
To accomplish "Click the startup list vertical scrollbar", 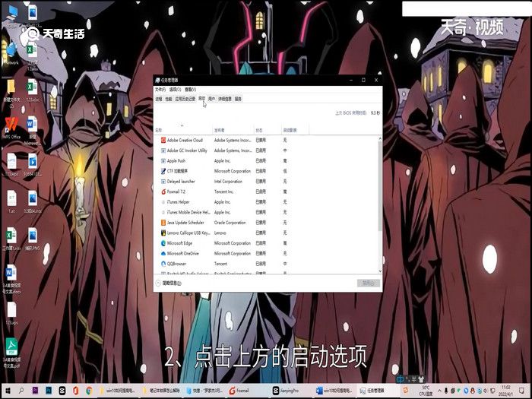I will (380, 185).
